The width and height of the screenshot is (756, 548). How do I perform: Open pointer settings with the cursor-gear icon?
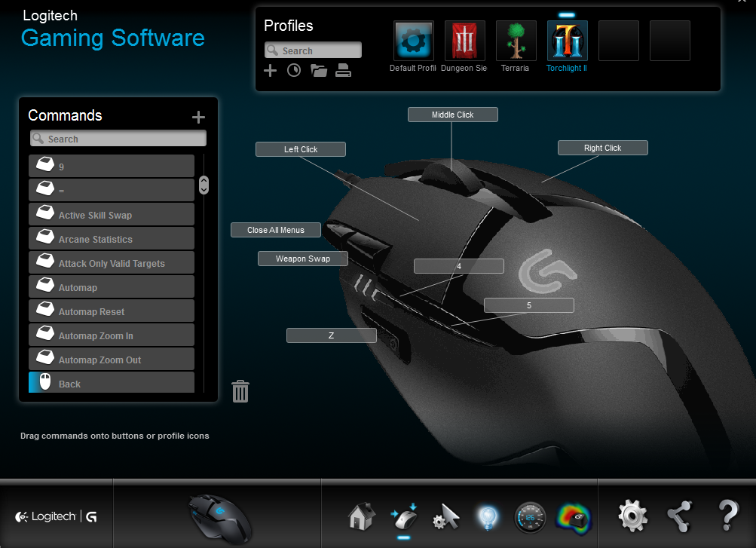445,517
